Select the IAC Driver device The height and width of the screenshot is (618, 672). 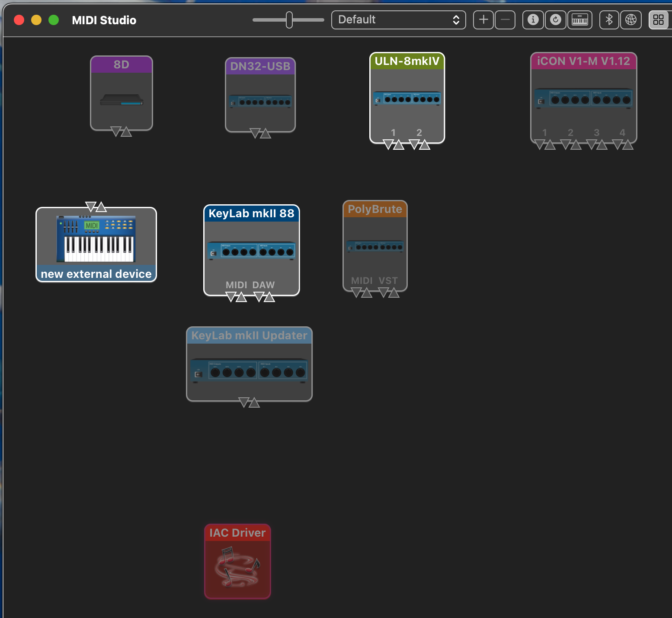[x=237, y=562]
